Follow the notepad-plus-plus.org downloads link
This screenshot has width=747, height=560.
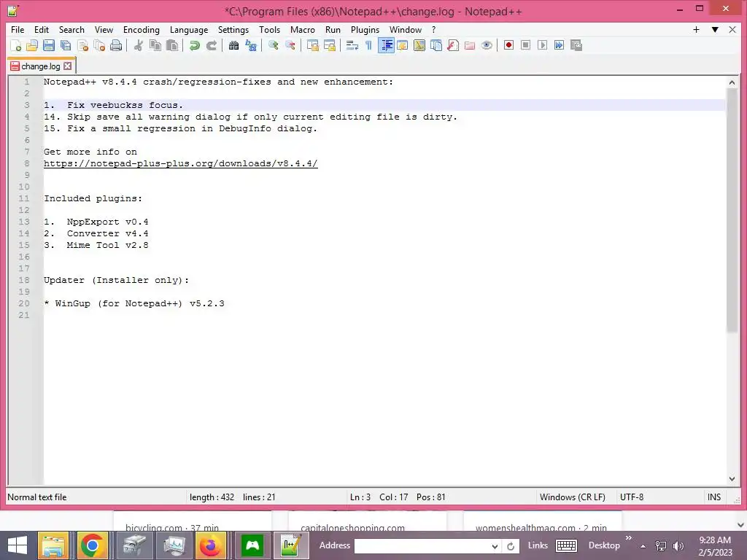click(x=181, y=163)
